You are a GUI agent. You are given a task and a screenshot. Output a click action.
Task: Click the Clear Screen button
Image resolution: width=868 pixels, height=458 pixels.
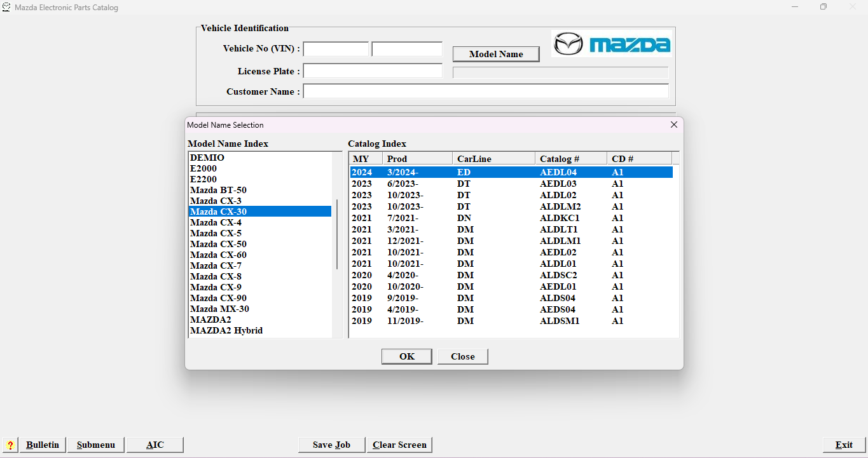[399, 445]
